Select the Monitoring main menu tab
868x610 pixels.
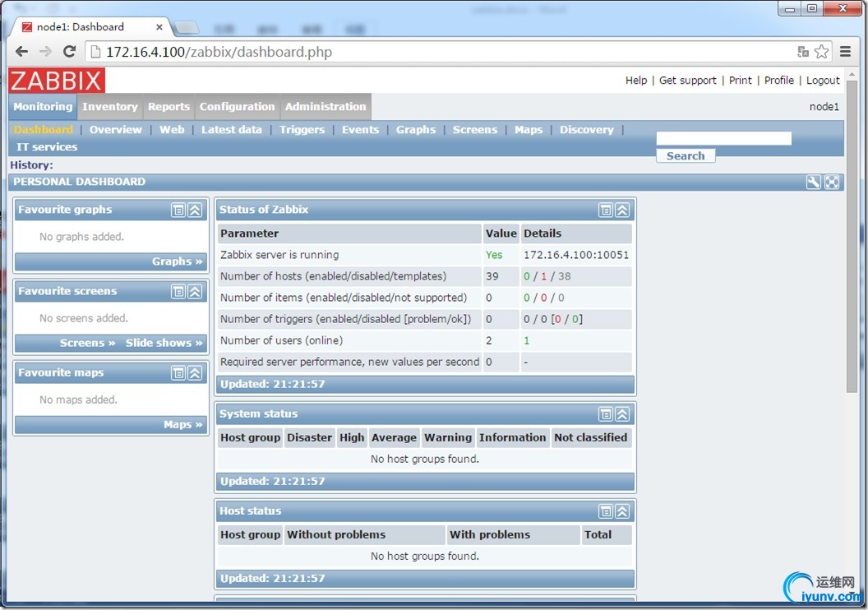43,106
